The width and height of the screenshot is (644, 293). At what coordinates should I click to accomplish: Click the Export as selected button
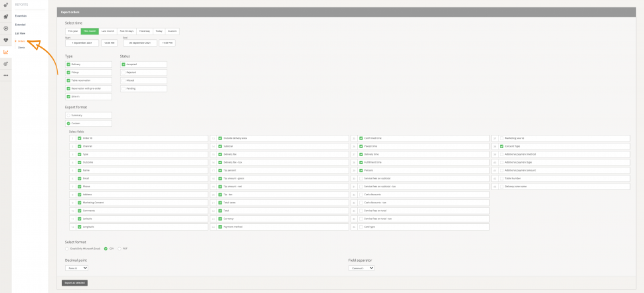[75, 282]
